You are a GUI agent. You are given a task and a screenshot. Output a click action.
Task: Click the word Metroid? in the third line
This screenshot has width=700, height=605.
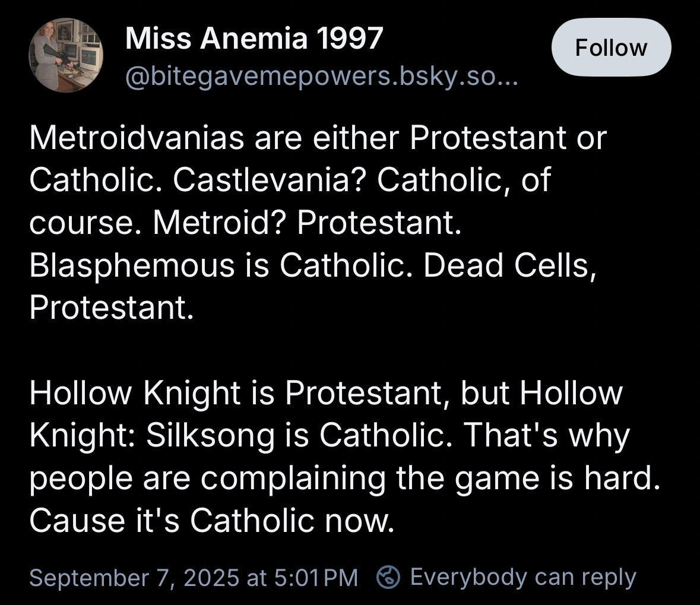[220, 223]
